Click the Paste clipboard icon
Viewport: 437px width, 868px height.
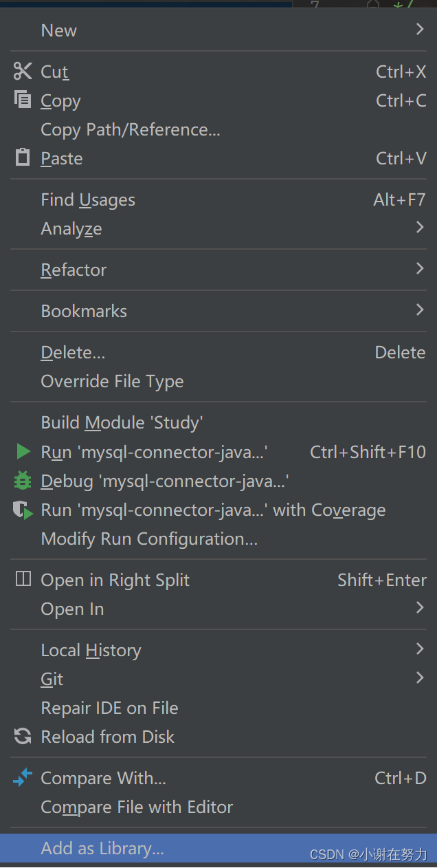[x=23, y=158]
